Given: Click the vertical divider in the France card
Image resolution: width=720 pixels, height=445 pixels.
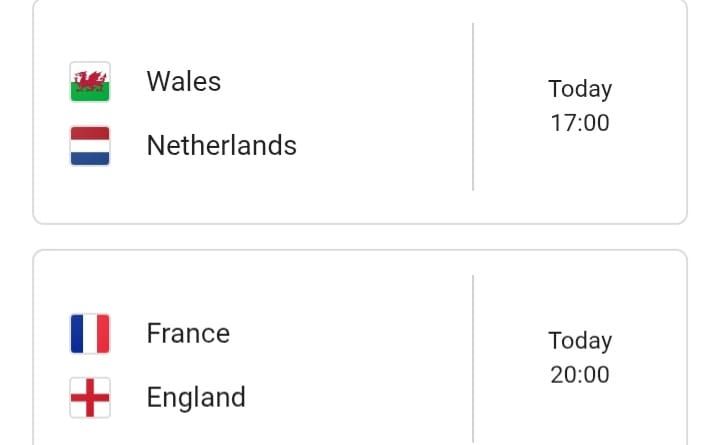Looking at the screenshot, I should point(473,360).
